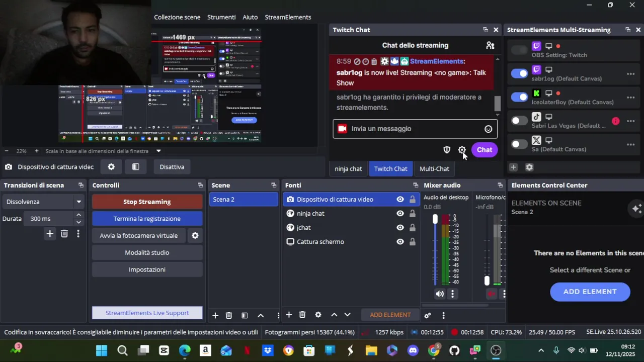
Task: Click Termina la registrazione button
Action: point(147,219)
